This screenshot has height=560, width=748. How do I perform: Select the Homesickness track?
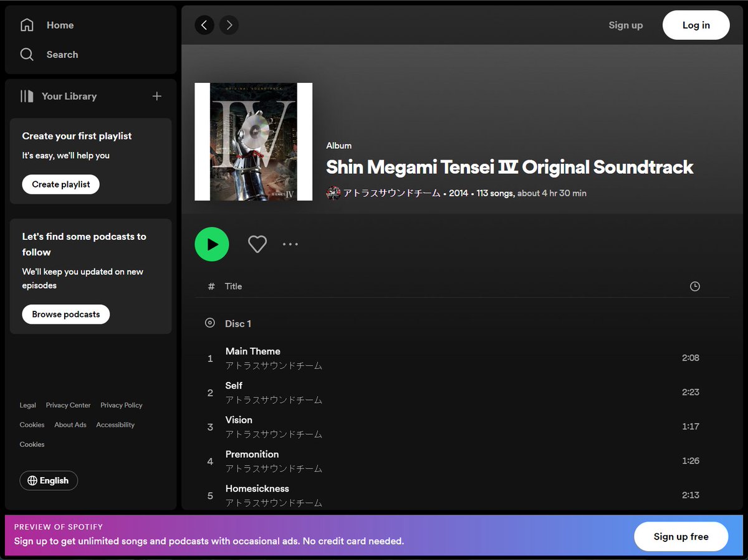click(x=462, y=495)
